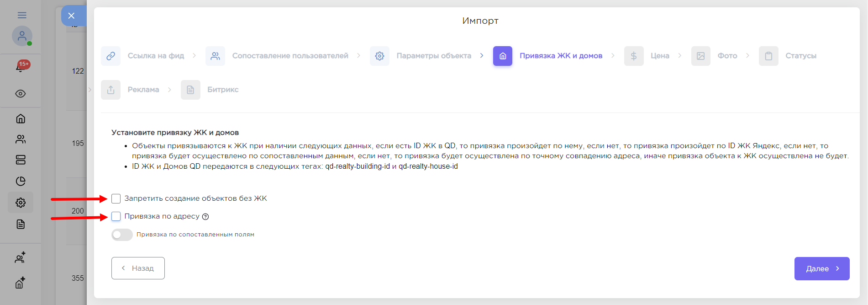Screen dimensions: 868x305
Task: Click the user avatar icon
Action: pos(22,36)
